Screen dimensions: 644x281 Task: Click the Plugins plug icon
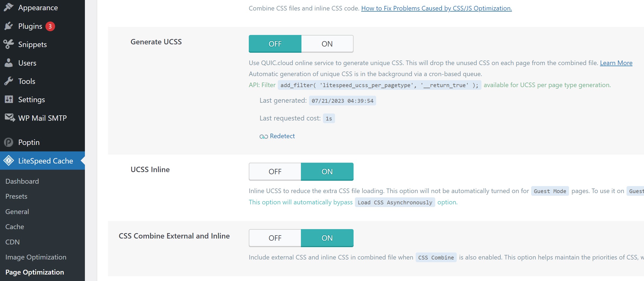pos(9,26)
